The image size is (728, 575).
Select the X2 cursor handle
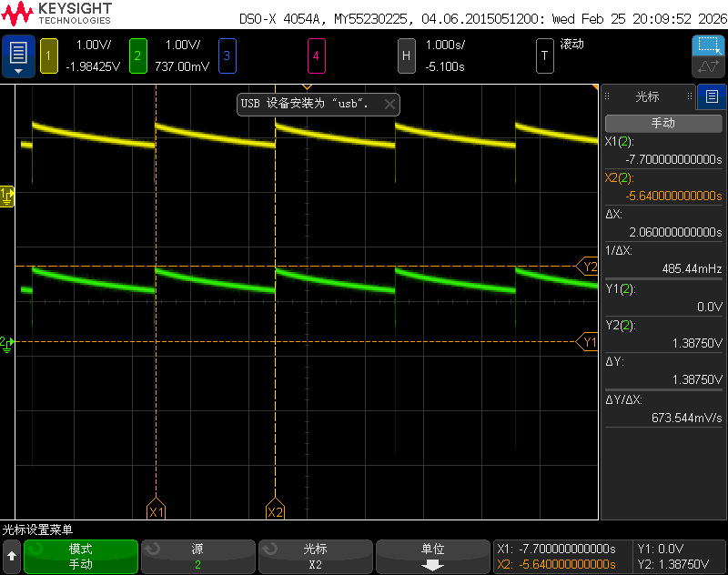pos(276,509)
